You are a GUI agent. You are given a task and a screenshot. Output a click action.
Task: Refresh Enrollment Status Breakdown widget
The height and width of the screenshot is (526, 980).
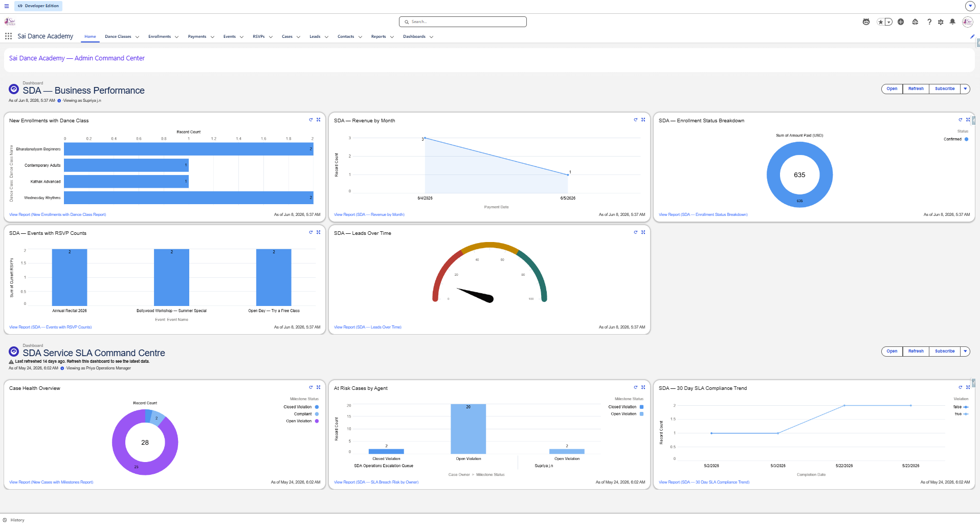pyautogui.click(x=960, y=120)
